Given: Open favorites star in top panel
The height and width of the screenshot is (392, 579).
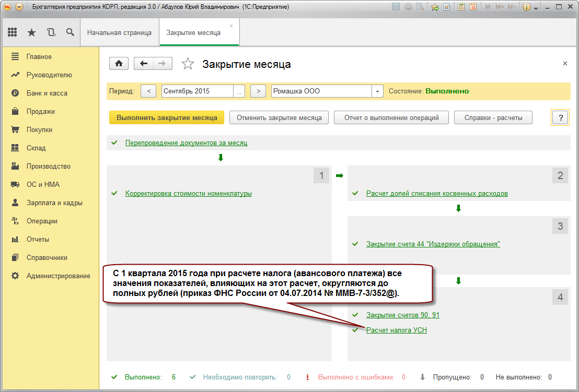Looking at the screenshot, I should (x=32, y=32).
